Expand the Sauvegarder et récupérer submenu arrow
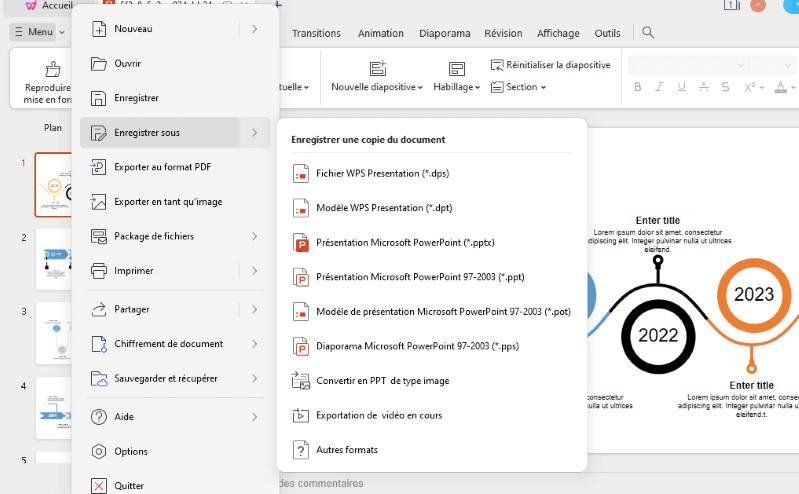 click(x=254, y=379)
